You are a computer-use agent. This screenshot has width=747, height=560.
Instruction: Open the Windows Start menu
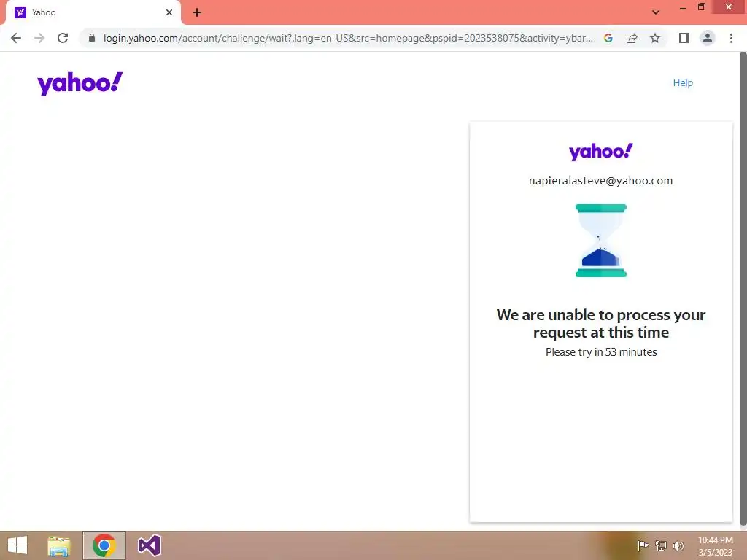coord(18,545)
